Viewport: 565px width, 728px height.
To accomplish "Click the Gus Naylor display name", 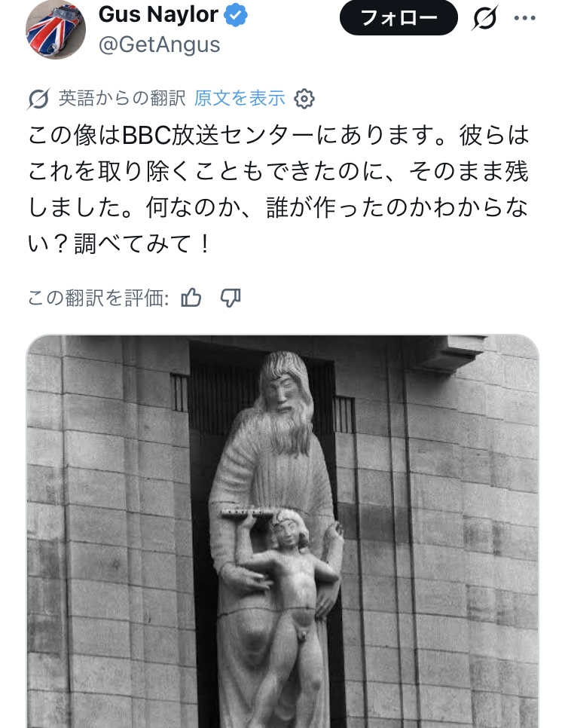I will pyautogui.click(x=158, y=14).
